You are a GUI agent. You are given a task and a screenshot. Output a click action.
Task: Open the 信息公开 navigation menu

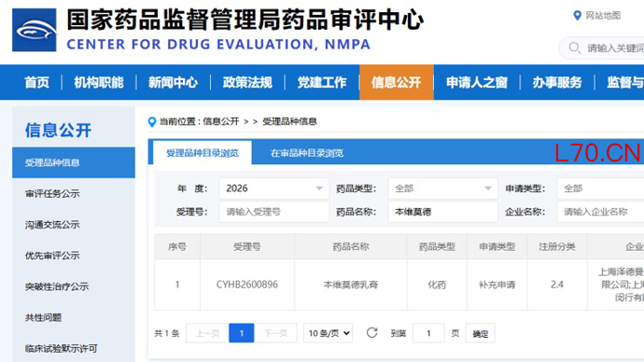[x=397, y=82]
